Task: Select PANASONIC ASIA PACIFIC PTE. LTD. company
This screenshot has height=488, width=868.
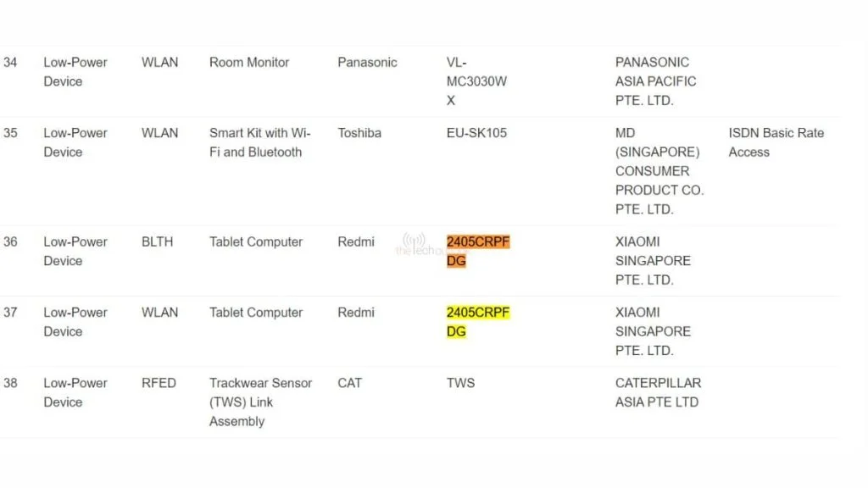Action: [x=655, y=81]
